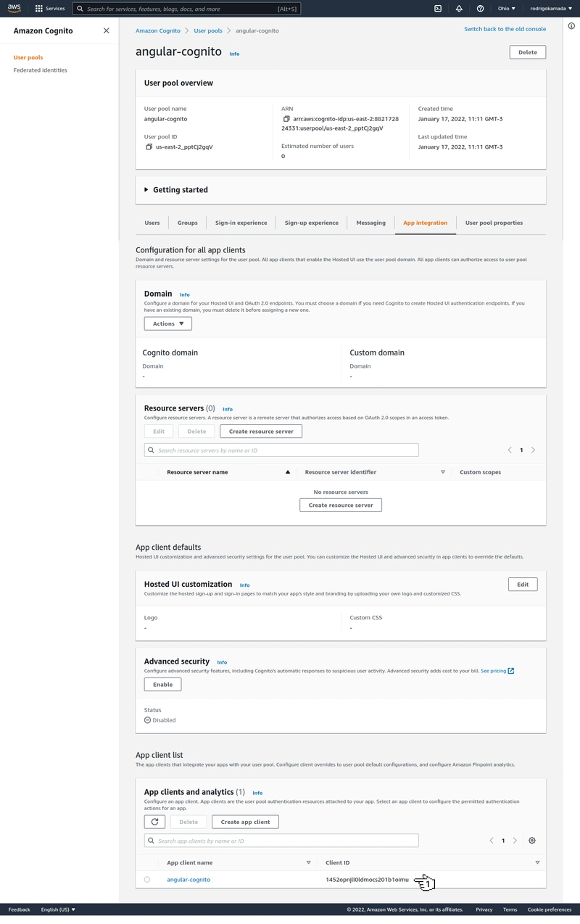Open Federated identities in sidebar
Image resolution: width=580 pixels, height=924 pixels.
pos(40,70)
